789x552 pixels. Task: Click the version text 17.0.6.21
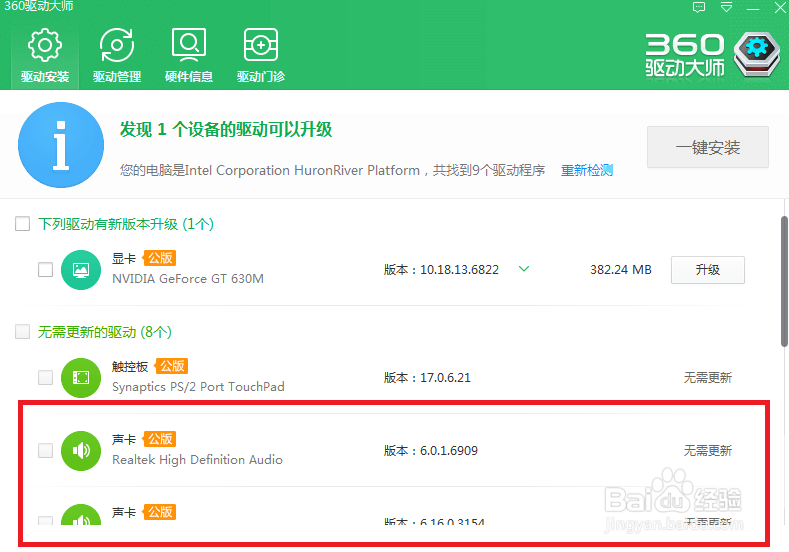(x=445, y=378)
